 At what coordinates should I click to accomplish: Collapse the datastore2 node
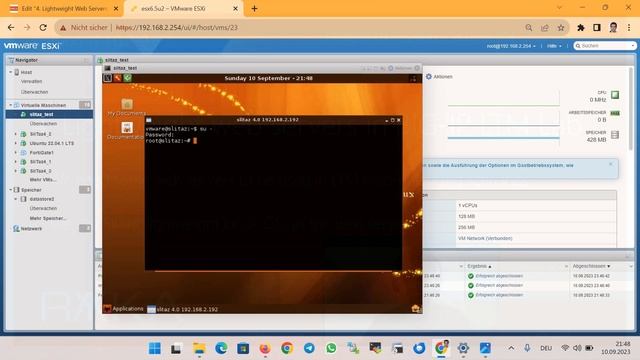(16, 199)
